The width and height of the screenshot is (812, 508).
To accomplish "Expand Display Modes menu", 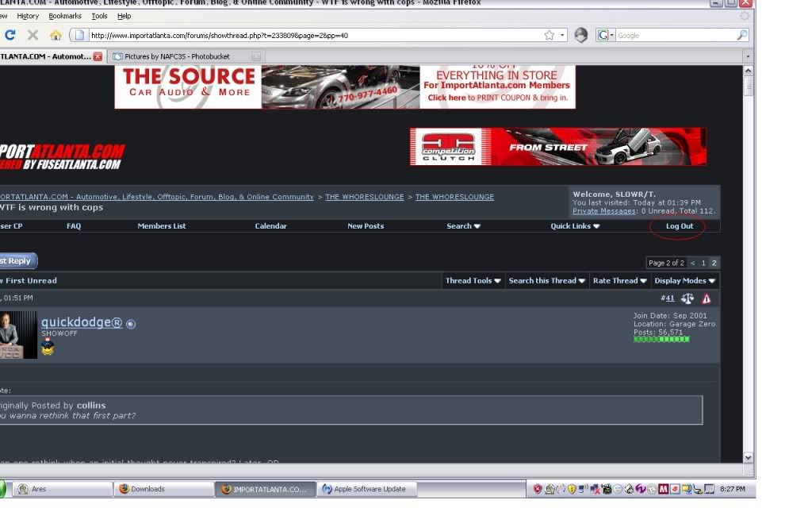I will (684, 280).
